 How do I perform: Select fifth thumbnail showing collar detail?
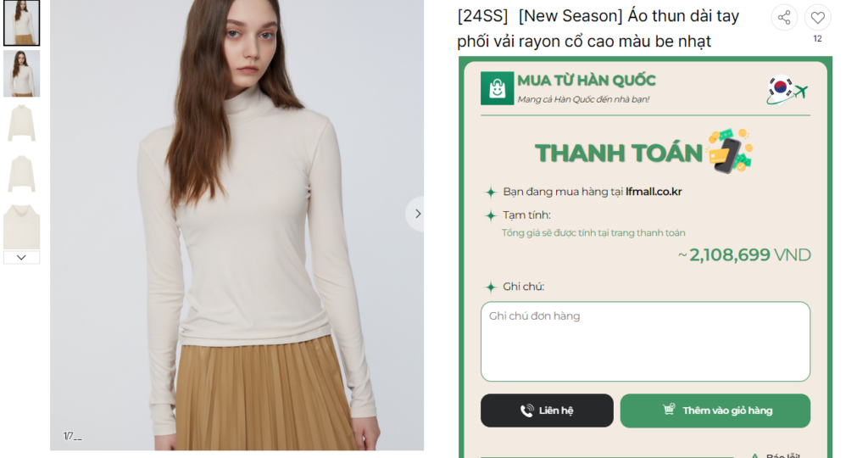click(21, 226)
